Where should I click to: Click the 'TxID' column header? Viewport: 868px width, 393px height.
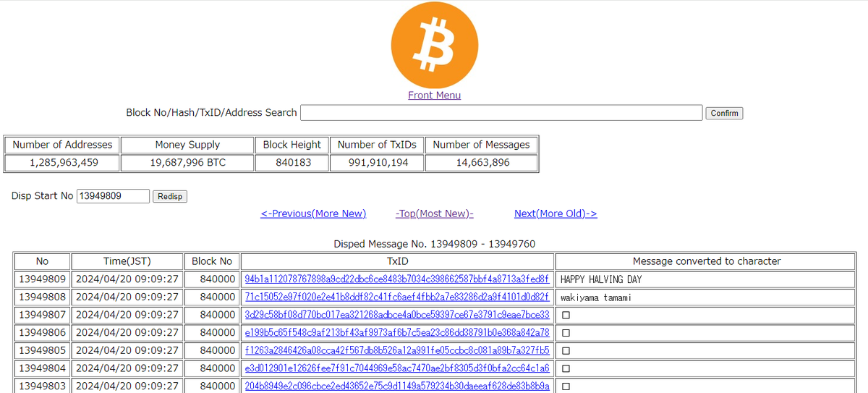click(x=397, y=261)
